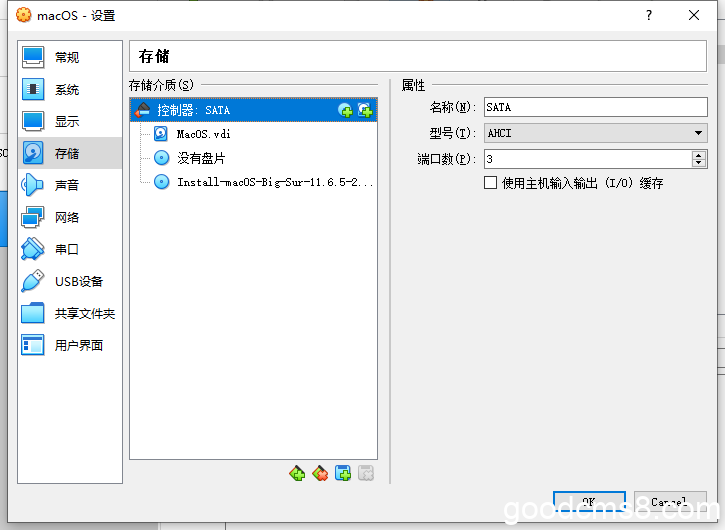Viewport: 725px width, 530px height.
Task: Click the SATA controller icon
Action: (142, 110)
